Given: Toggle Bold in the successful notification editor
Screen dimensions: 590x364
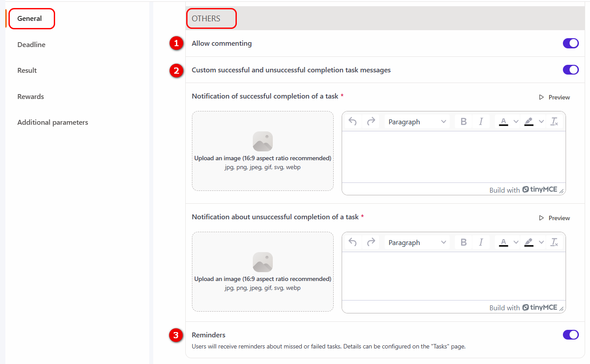Looking at the screenshot, I should (x=463, y=122).
